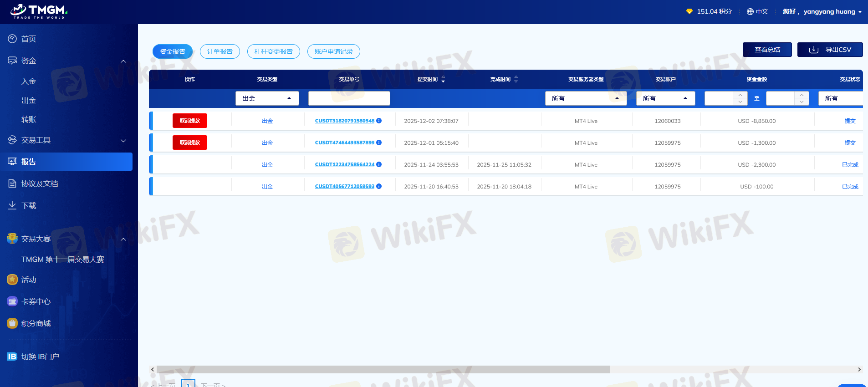Image resolution: width=868 pixels, height=387 pixels.
Task: Switch to the 订单报告 tab
Action: (220, 51)
